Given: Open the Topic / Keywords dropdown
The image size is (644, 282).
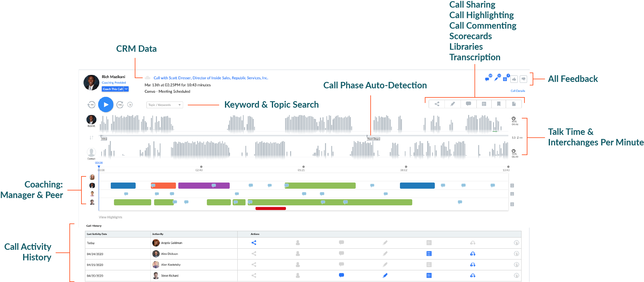Looking at the screenshot, I should tap(164, 105).
